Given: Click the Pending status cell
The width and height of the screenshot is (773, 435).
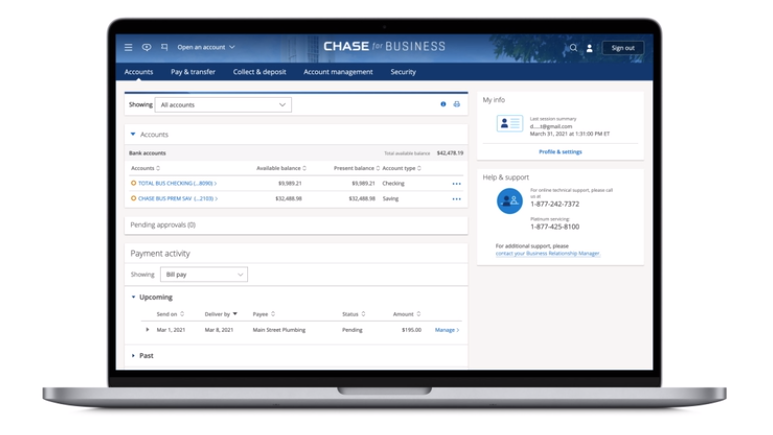Looking at the screenshot, I should coord(352,330).
